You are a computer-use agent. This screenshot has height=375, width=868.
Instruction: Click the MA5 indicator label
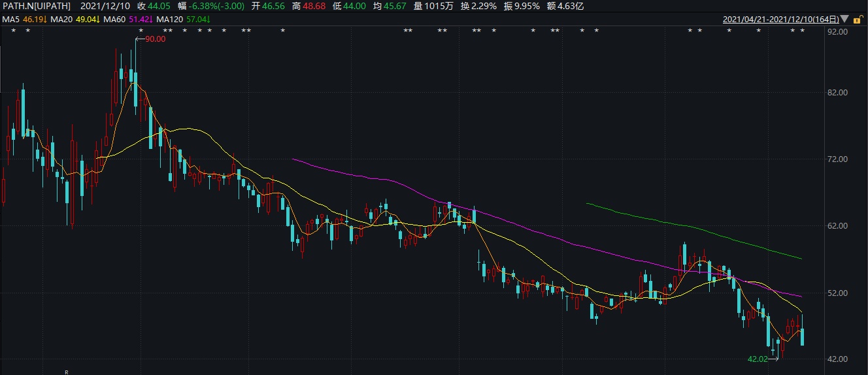pyautogui.click(x=10, y=20)
